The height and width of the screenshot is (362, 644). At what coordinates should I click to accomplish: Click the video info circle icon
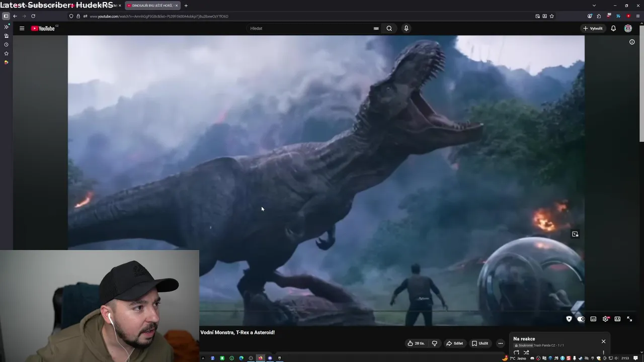632,42
